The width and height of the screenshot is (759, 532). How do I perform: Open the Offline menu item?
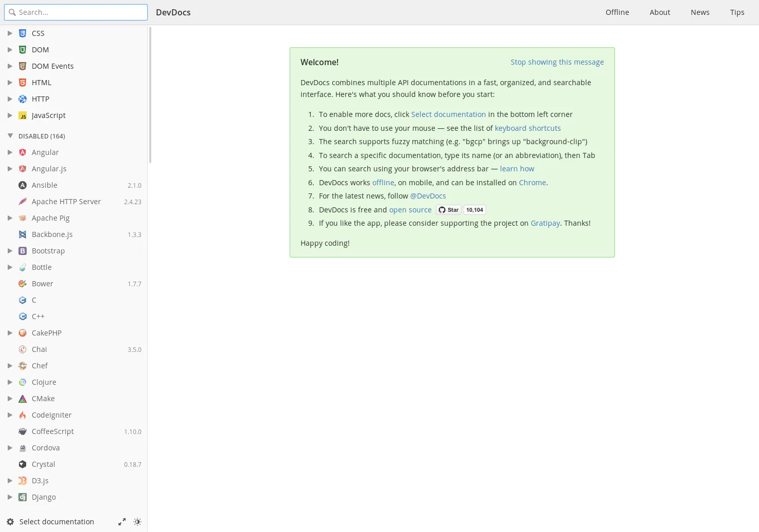617,12
